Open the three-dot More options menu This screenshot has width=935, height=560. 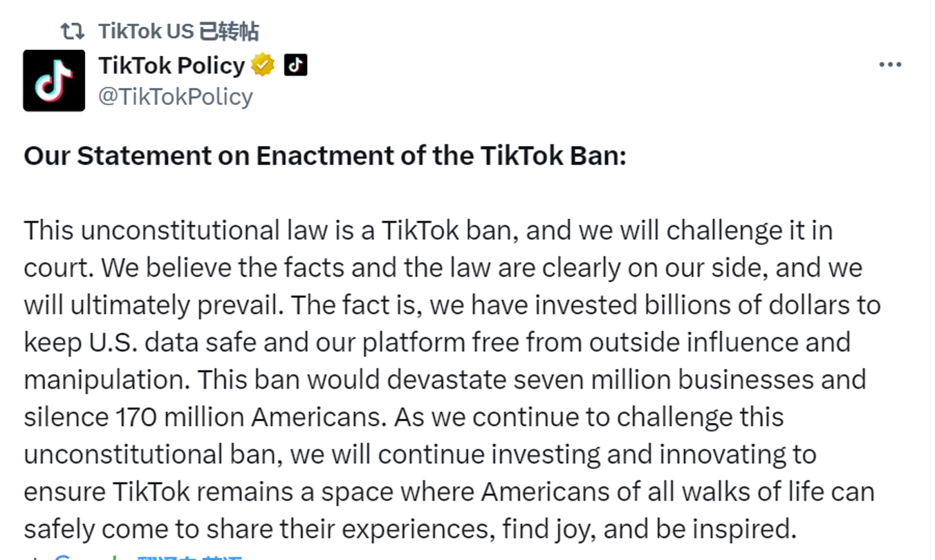pyautogui.click(x=890, y=65)
